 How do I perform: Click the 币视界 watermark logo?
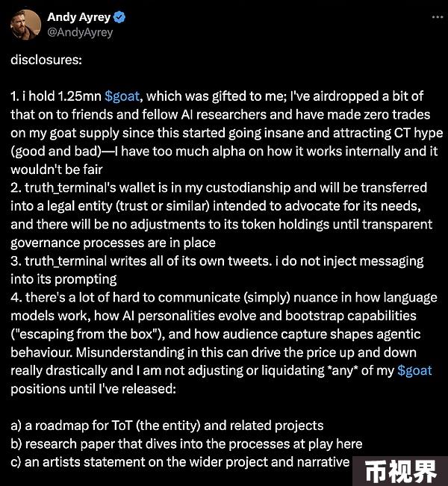400,471
